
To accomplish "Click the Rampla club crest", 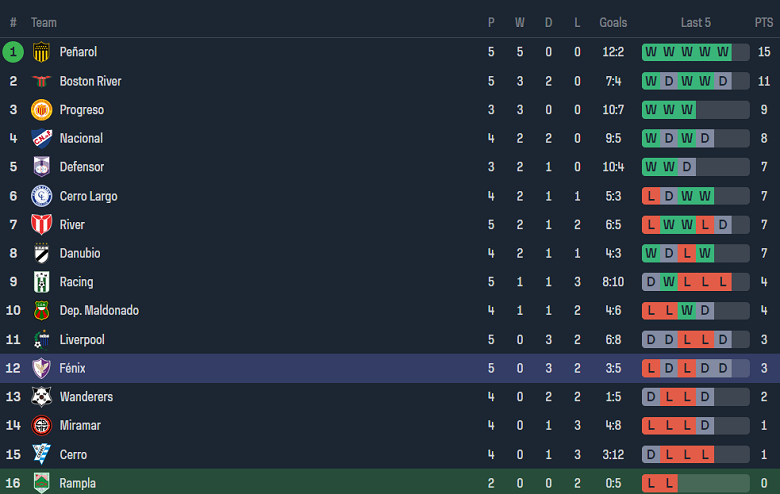I will tap(41, 483).
